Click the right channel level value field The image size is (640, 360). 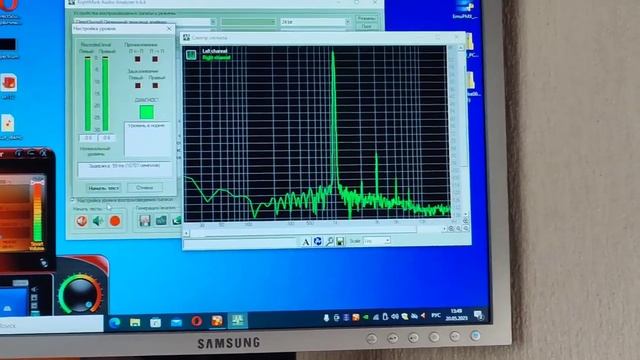click(107, 138)
